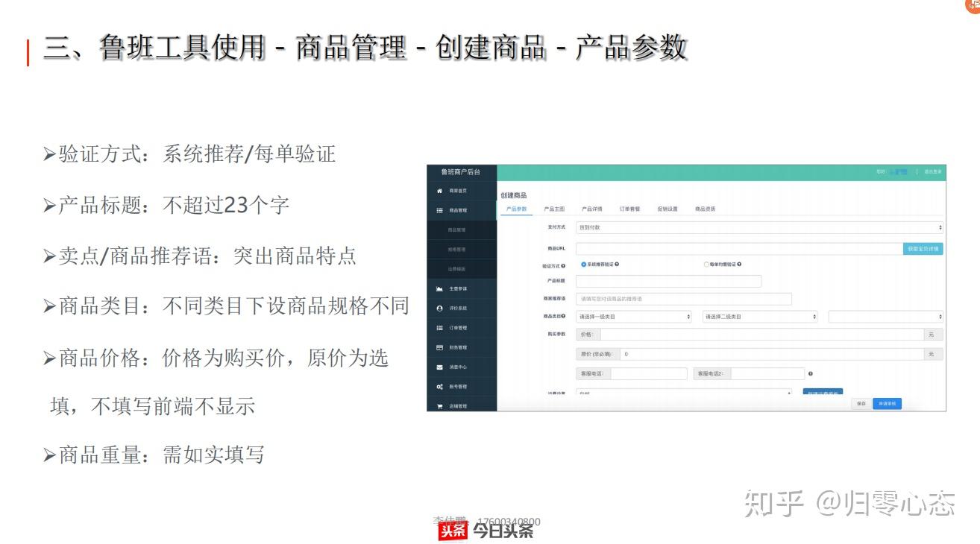The image size is (980, 544).
Task: Click help icon after 客服电话2 field
Action: (x=811, y=374)
